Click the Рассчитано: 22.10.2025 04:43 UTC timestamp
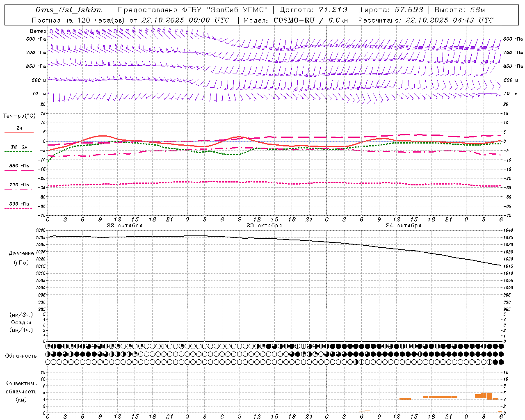The image size is (525, 420). coord(426,20)
